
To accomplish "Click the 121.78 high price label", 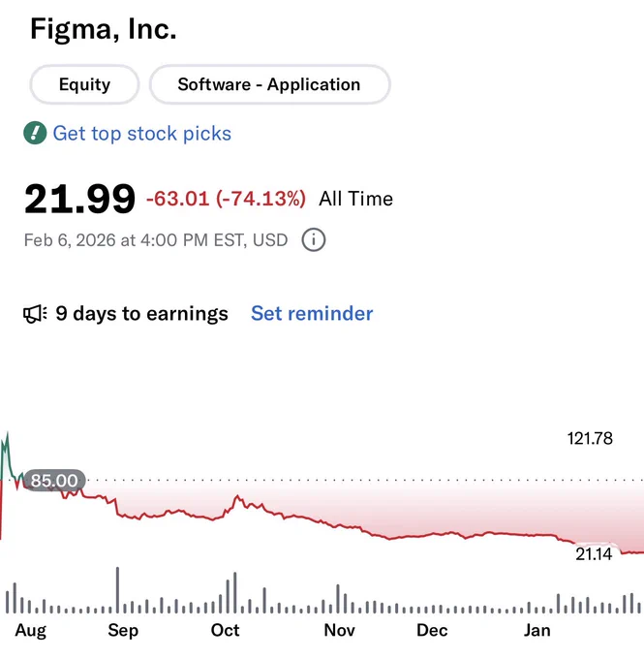I will (590, 438).
